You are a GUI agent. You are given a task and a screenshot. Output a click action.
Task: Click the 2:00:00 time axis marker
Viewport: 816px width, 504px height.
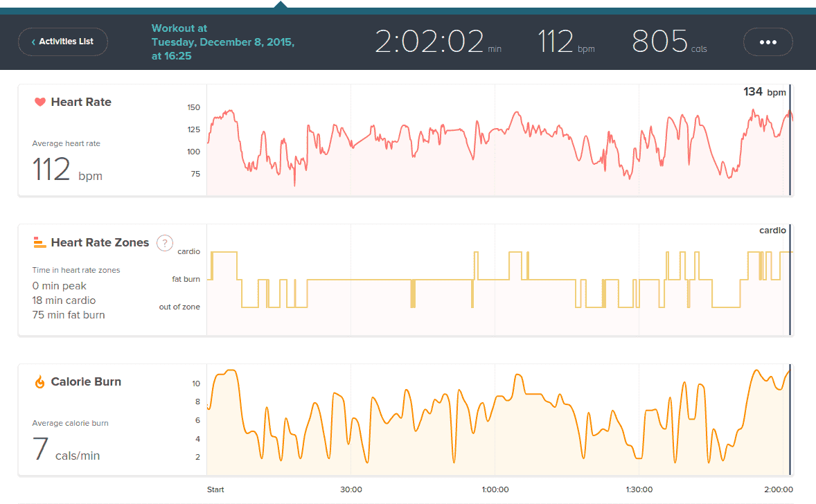[779, 489]
